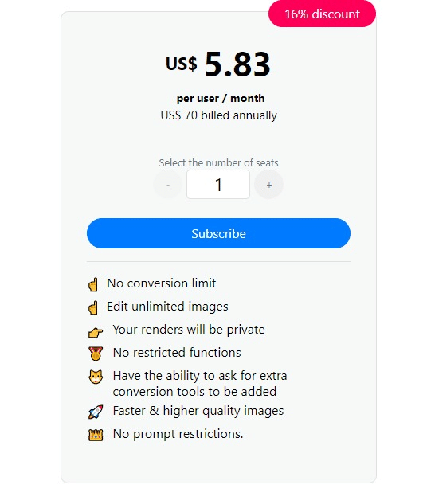
Task: Click the rocket icon beside Faster images
Action: (x=96, y=412)
